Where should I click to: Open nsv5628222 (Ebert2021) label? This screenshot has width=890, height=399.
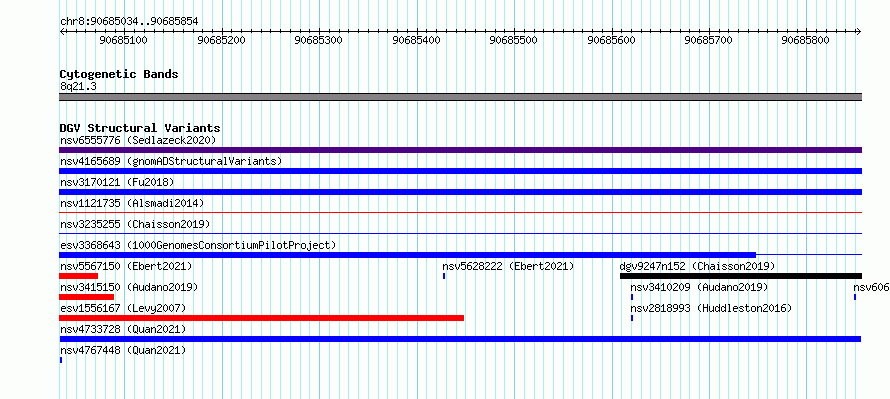coord(509,266)
